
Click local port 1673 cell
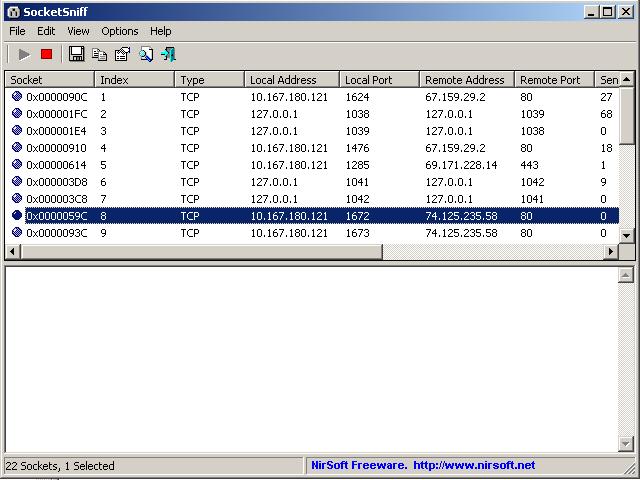click(357, 233)
